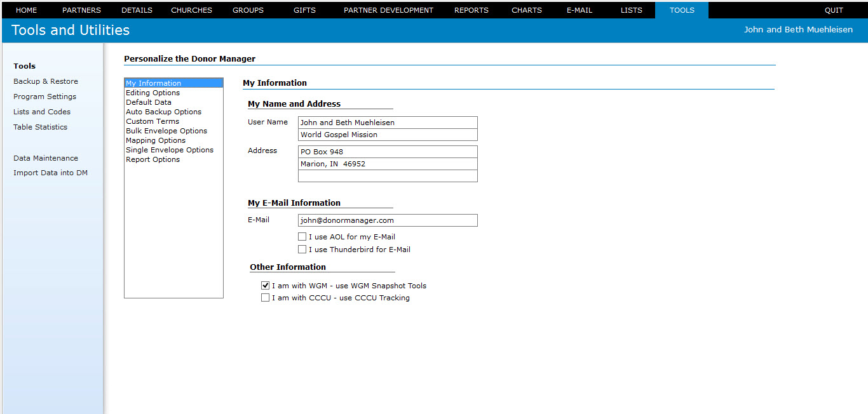Enable I use Thunderbird for E-Mail
Image resolution: width=868 pixels, height=414 pixels.
click(302, 250)
